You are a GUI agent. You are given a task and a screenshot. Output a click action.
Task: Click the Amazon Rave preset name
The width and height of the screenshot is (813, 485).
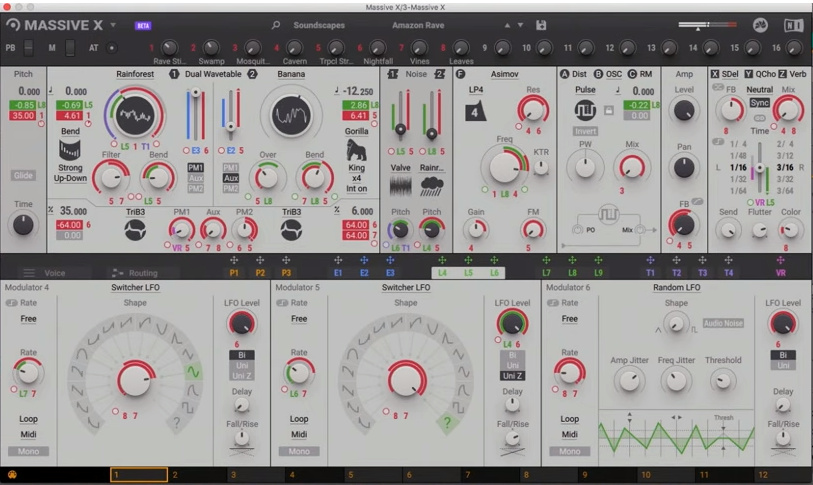pos(418,25)
